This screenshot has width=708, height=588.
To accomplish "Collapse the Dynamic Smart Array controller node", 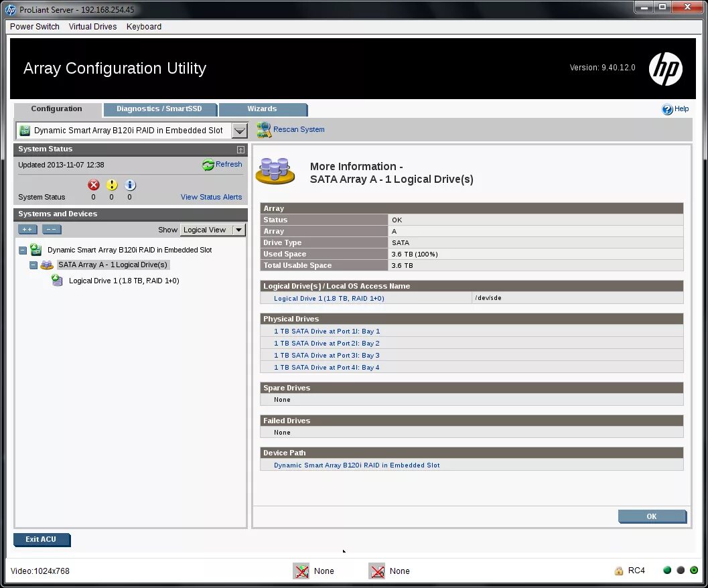I will pyautogui.click(x=23, y=250).
